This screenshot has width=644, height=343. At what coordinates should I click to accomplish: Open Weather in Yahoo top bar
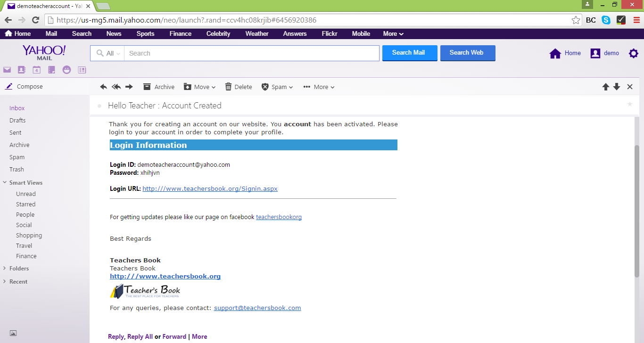[x=257, y=33]
